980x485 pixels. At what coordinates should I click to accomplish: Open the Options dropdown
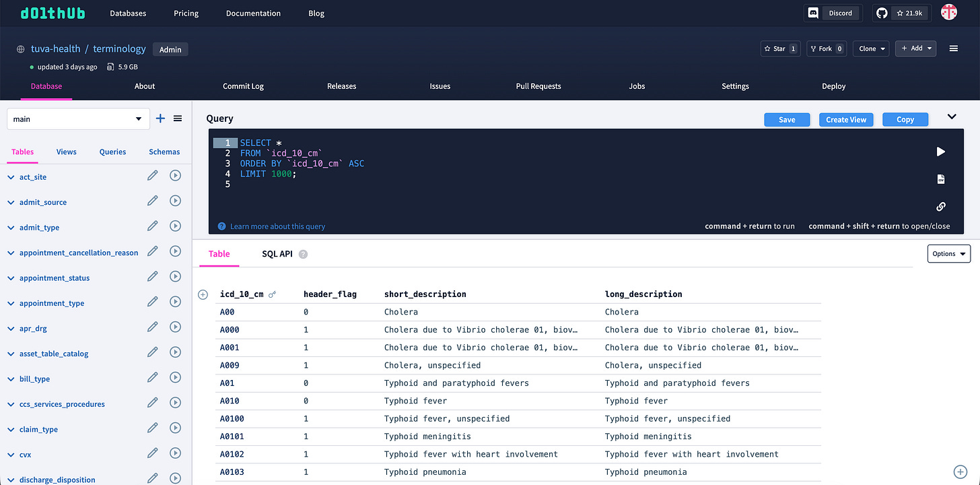[x=949, y=253]
